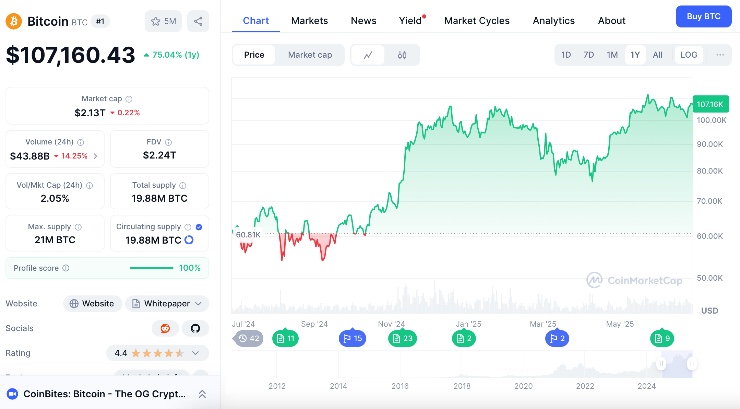Open the Chart tab

pyautogui.click(x=256, y=21)
